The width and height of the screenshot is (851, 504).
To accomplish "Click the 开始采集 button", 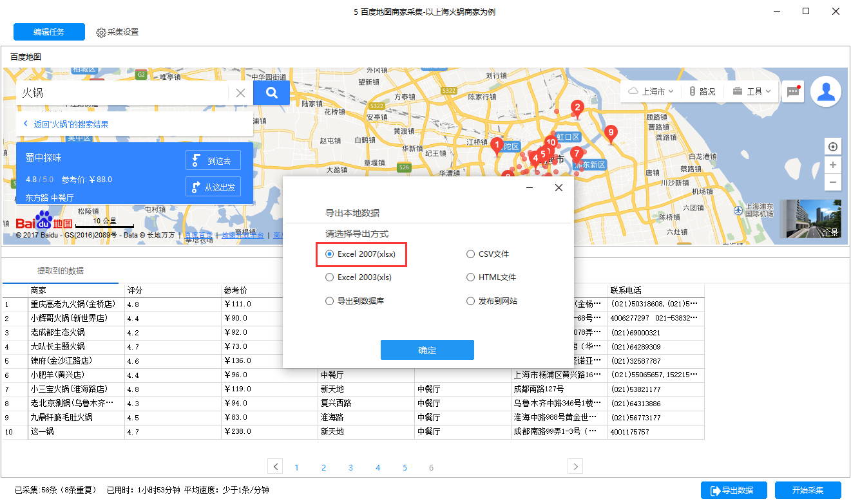I will (x=808, y=490).
